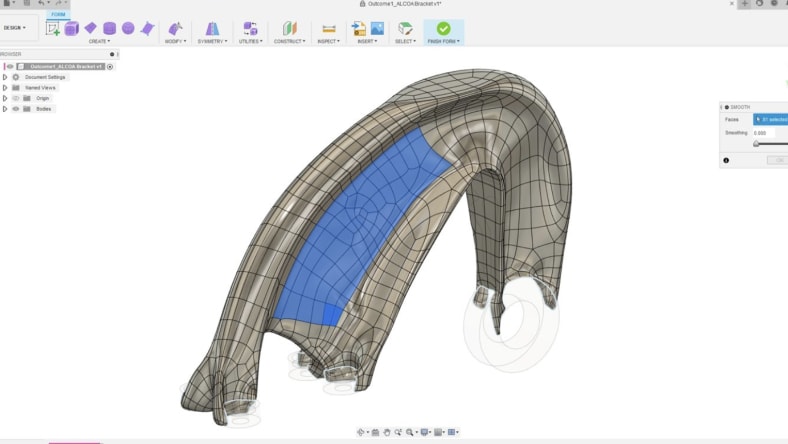Open the Modify dropdown menu

pyautogui.click(x=175, y=41)
